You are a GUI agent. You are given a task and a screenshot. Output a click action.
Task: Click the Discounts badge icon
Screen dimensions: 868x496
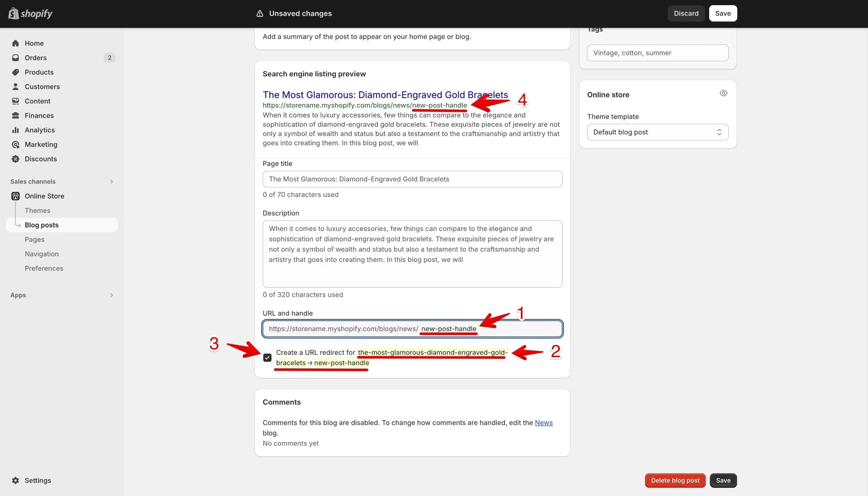(x=15, y=159)
